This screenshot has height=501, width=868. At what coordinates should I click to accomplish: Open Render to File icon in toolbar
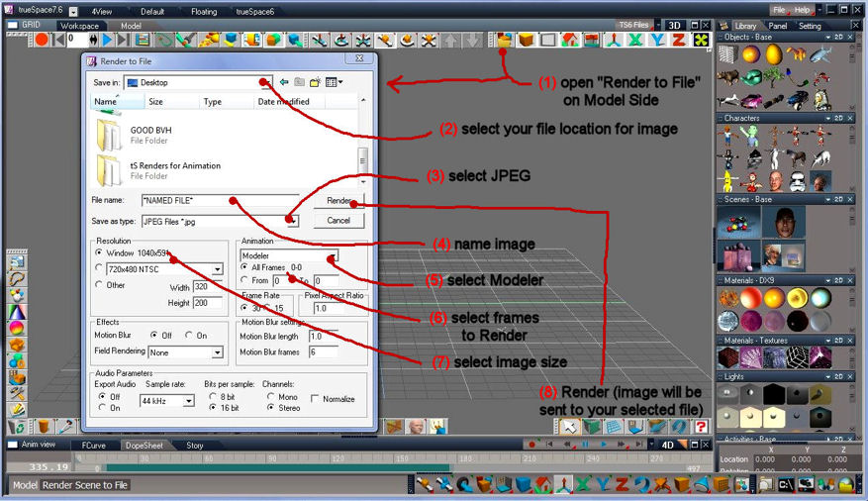505,40
